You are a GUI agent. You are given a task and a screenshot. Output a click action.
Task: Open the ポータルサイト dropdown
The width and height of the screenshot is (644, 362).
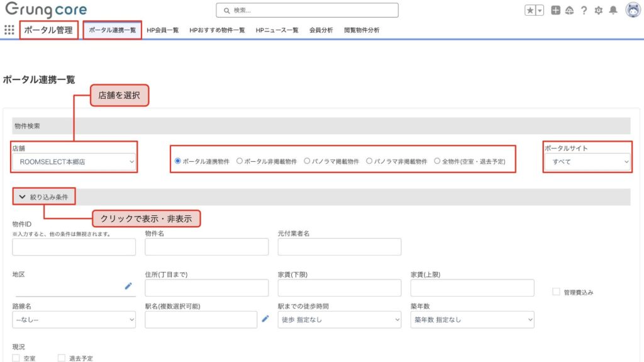[x=587, y=162]
